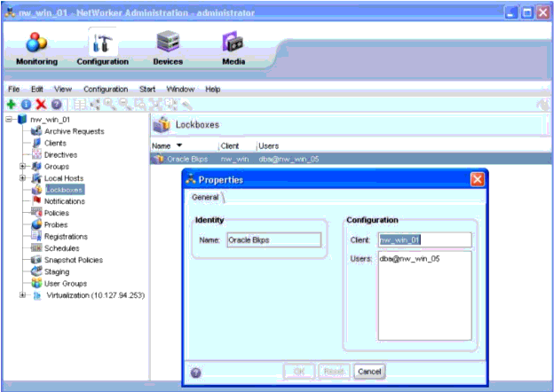Viewport: 554px width, 392px height.
Task: Close the Properties dialog
Action: (478, 180)
